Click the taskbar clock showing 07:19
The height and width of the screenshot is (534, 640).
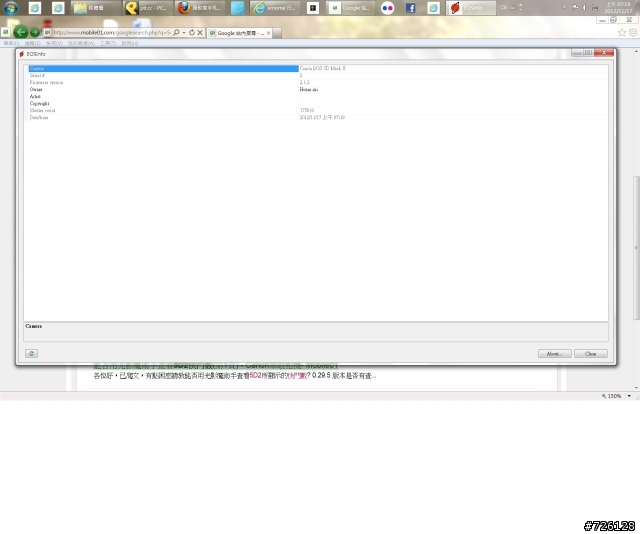tap(618, 7)
